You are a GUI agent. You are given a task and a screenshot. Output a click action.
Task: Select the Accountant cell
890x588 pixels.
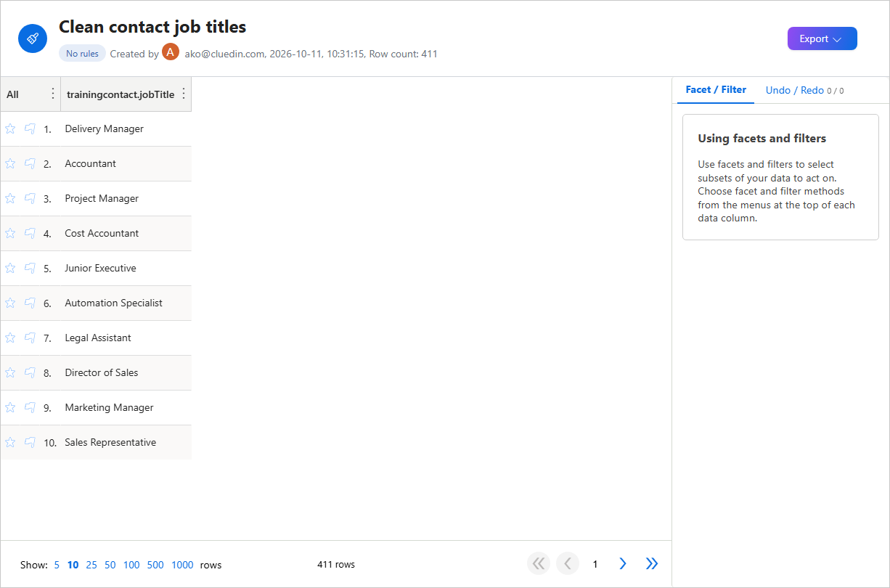(x=126, y=163)
